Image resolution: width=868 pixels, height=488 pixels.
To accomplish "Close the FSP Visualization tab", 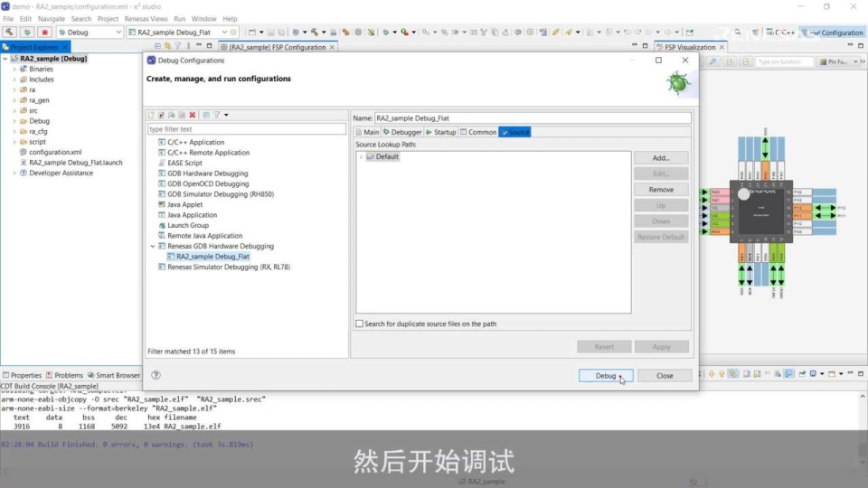I will 722,47.
